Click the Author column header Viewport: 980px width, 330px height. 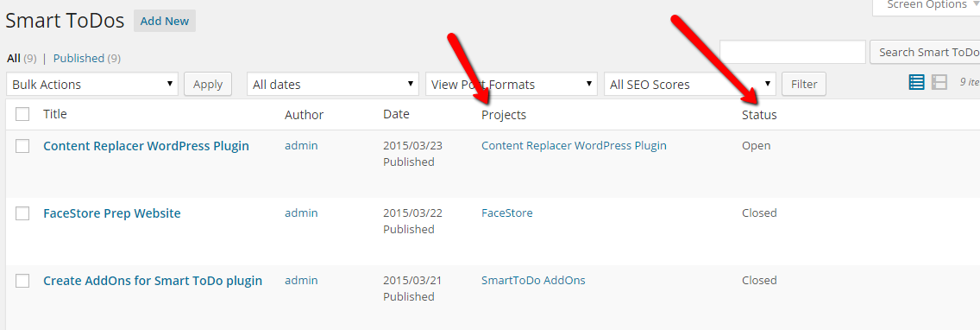pos(305,115)
